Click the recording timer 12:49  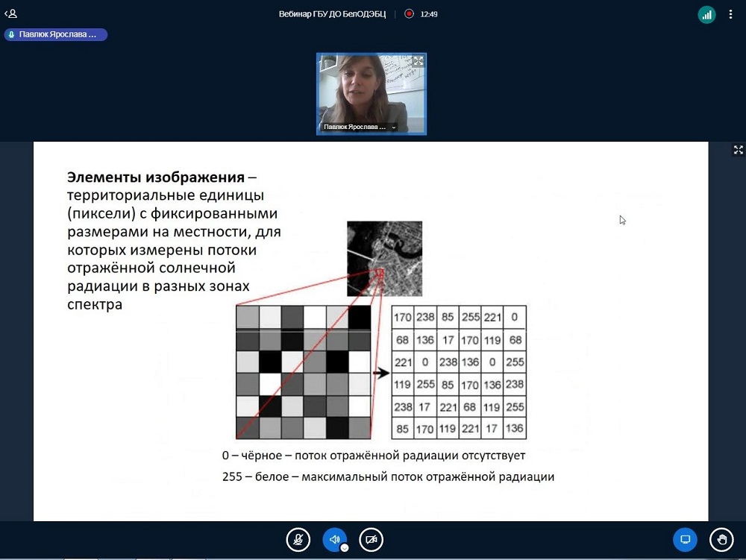click(429, 13)
